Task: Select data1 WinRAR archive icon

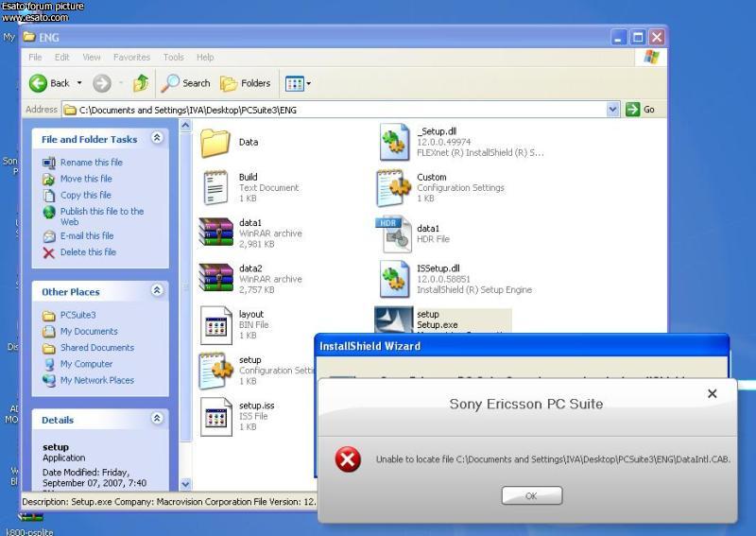Action: 216,232
